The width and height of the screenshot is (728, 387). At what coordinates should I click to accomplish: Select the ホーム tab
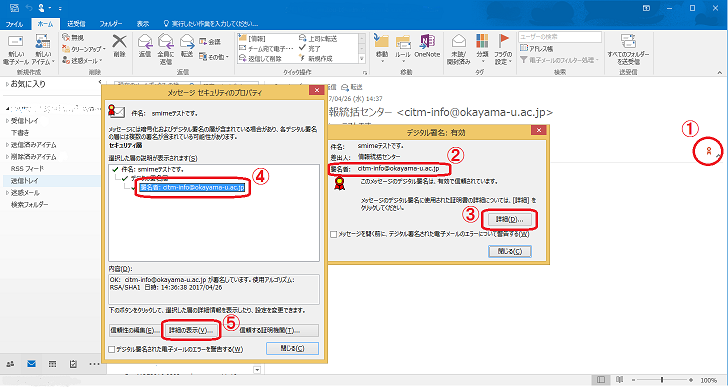(45, 24)
